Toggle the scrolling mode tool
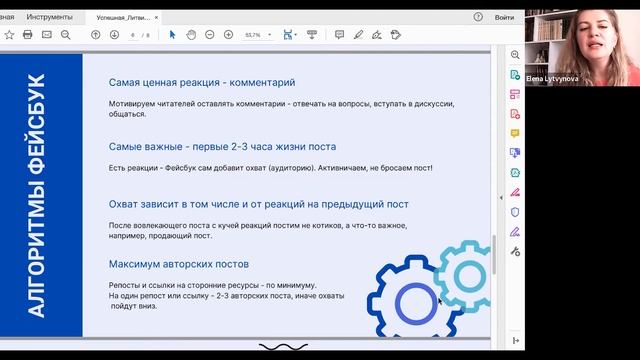This screenshot has width=640, height=360. click(x=312, y=35)
